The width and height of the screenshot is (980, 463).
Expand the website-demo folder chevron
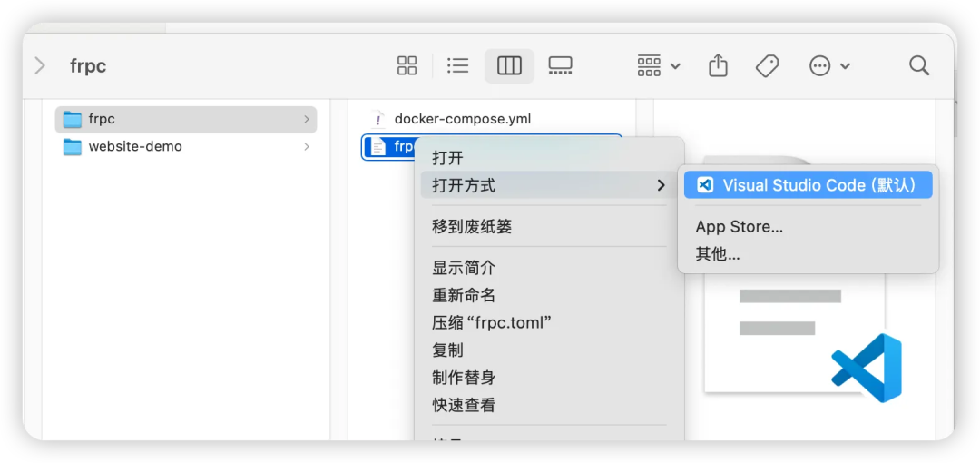307,147
